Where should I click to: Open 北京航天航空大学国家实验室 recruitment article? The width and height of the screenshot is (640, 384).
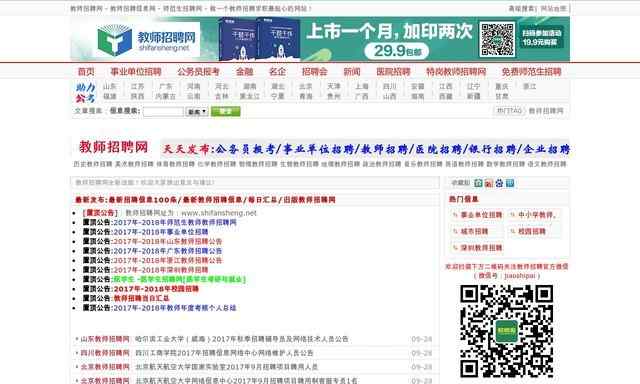click(x=227, y=367)
